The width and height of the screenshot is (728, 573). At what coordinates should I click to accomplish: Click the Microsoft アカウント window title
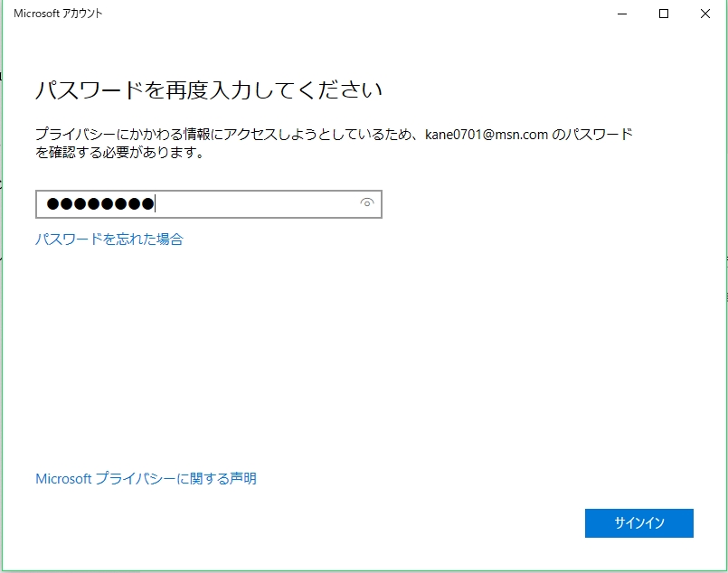[x=58, y=14]
